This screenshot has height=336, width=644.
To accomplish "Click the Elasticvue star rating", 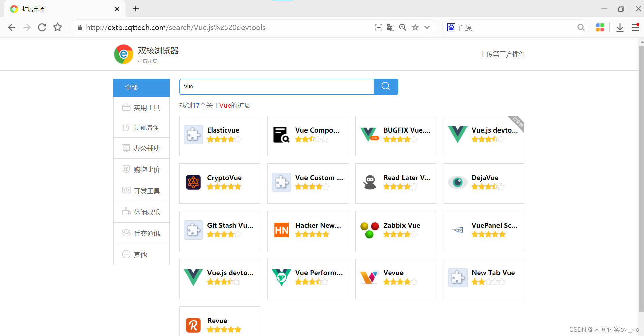I will [224, 139].
